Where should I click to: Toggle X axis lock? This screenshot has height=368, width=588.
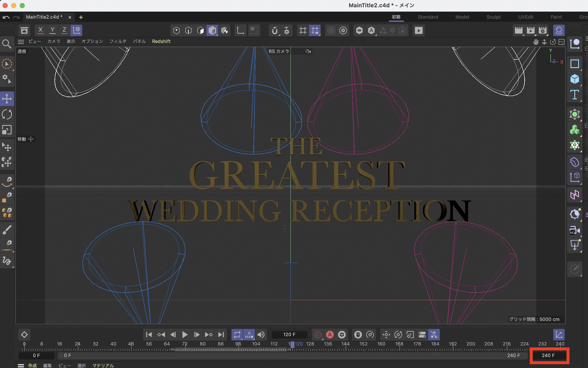click(x=41, y=30)
